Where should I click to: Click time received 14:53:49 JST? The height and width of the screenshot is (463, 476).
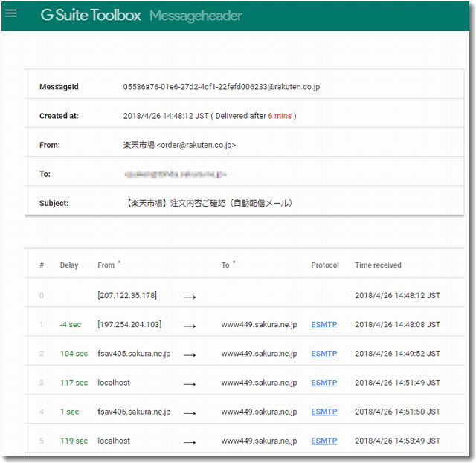[397, 441]
